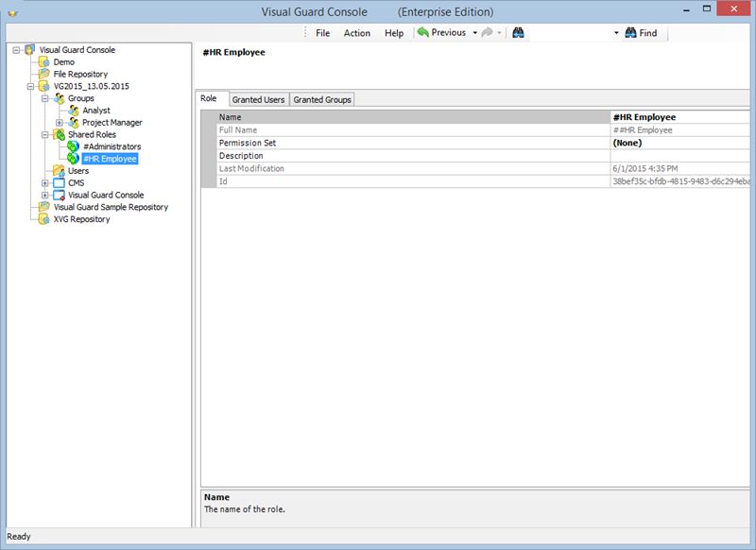Image resolution: width=756 pixels, height=550 pixels.
Task: Click the Visual Guard Console root shield icon
Action: coord(30,50)
